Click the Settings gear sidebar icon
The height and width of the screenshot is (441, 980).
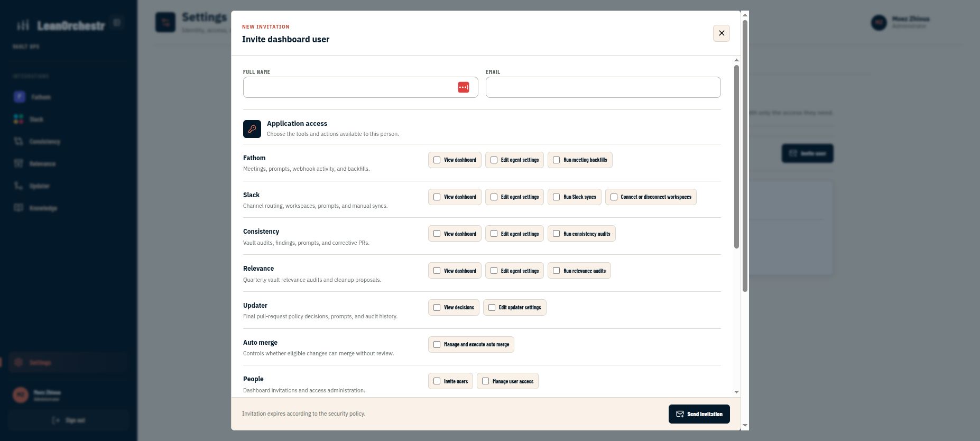[19, 362]
